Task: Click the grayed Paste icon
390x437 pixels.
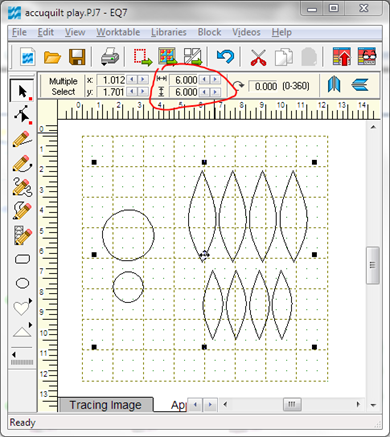Action: tap(309, 57)
